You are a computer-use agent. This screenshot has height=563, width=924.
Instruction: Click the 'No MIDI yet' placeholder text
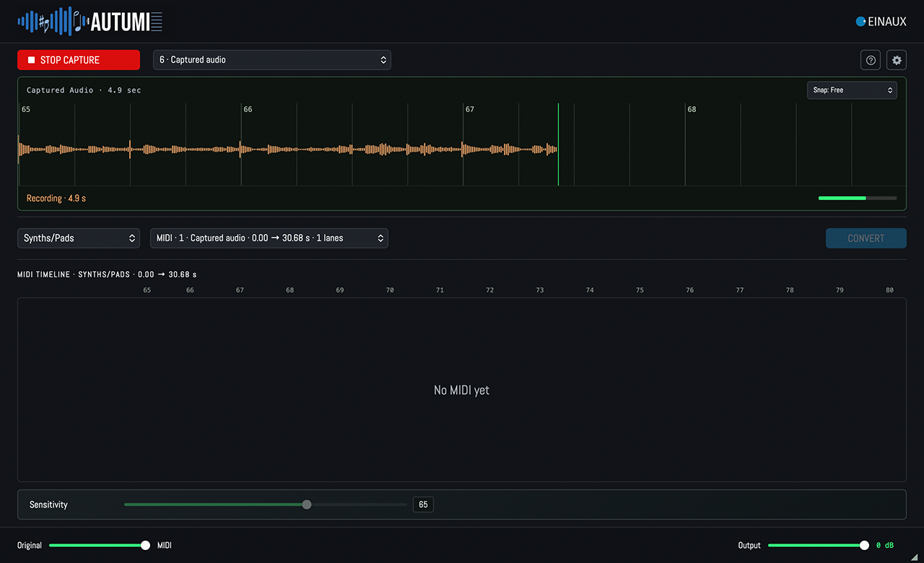(x=461, y=390)
